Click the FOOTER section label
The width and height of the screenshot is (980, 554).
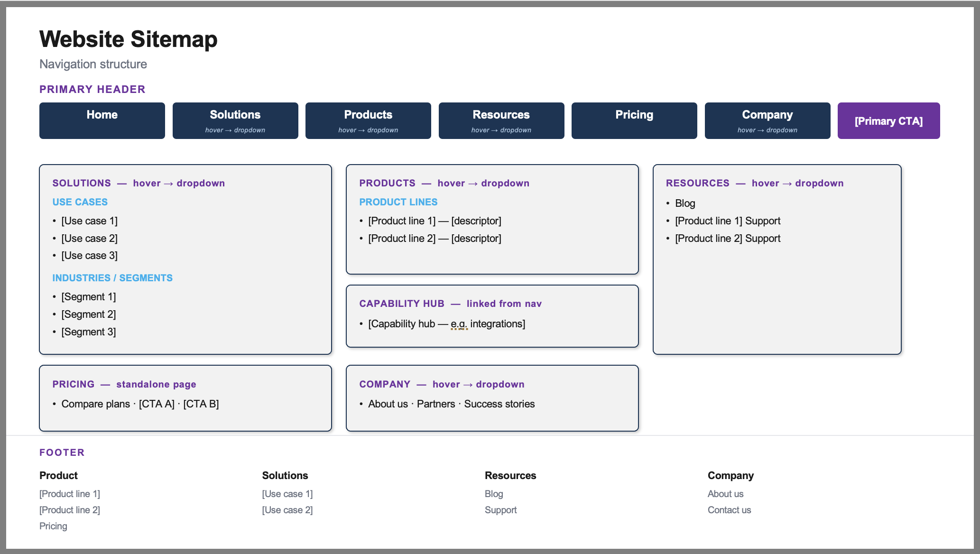(x=62, y=452)
